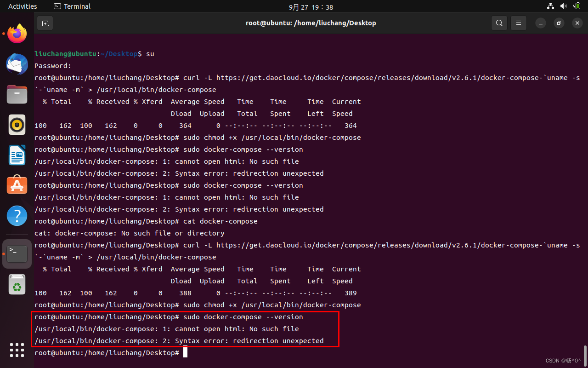Open Ubuntu Software center icon
Screen dimensions: 588x368
17,185
